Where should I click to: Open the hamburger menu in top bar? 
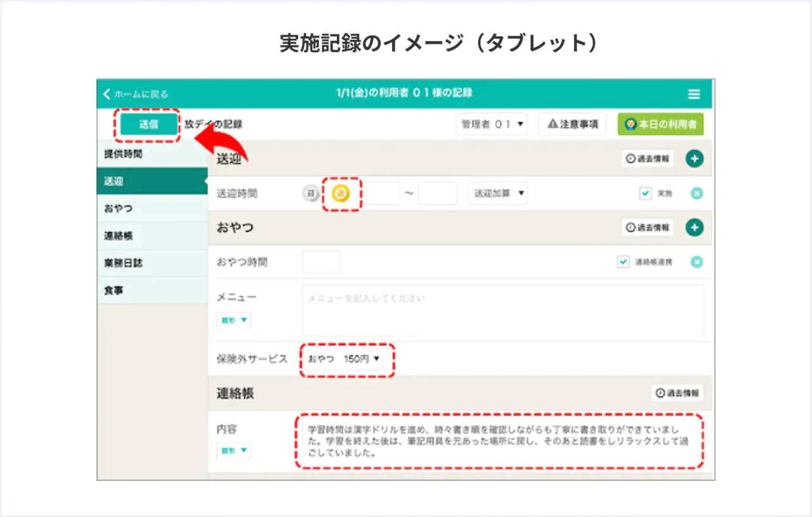tap(694, 94)
